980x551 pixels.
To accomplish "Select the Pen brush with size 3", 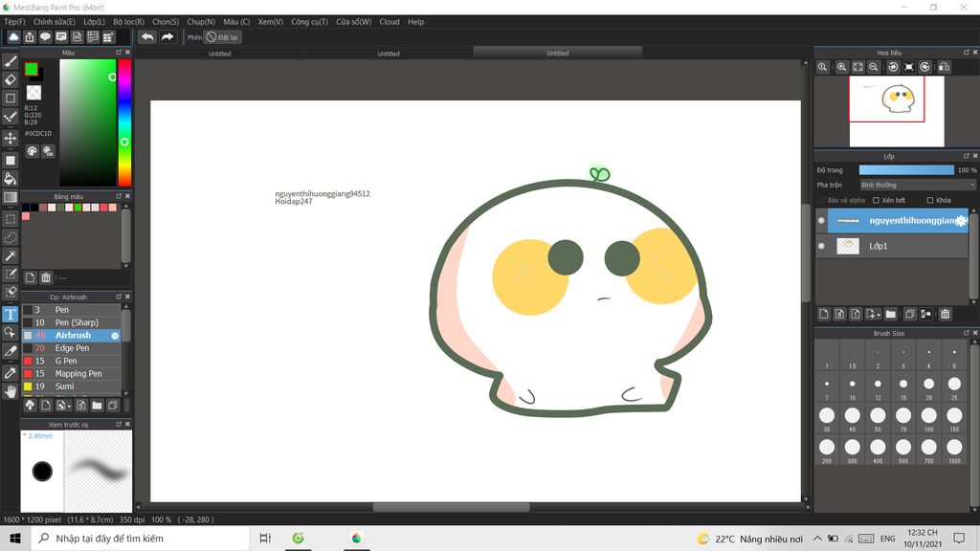I will (x=71, y=310).
